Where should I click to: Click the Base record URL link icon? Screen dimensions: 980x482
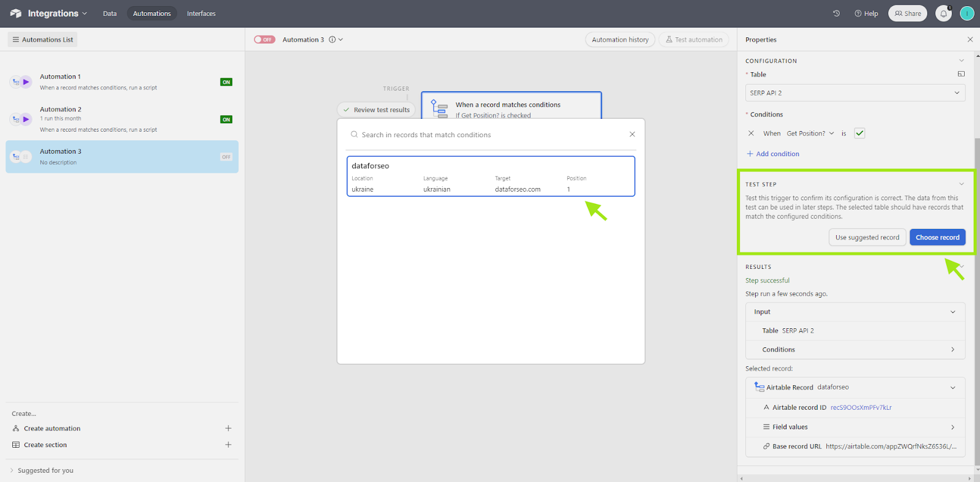766,446
